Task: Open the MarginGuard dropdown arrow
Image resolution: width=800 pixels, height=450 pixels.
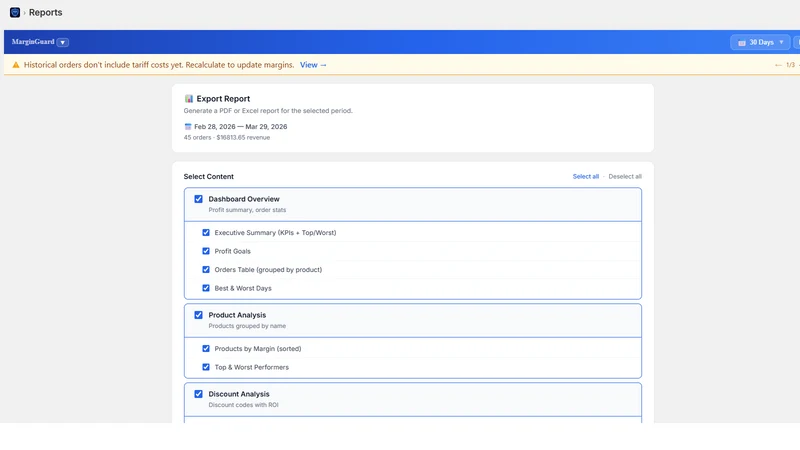Action: point(63,42)
